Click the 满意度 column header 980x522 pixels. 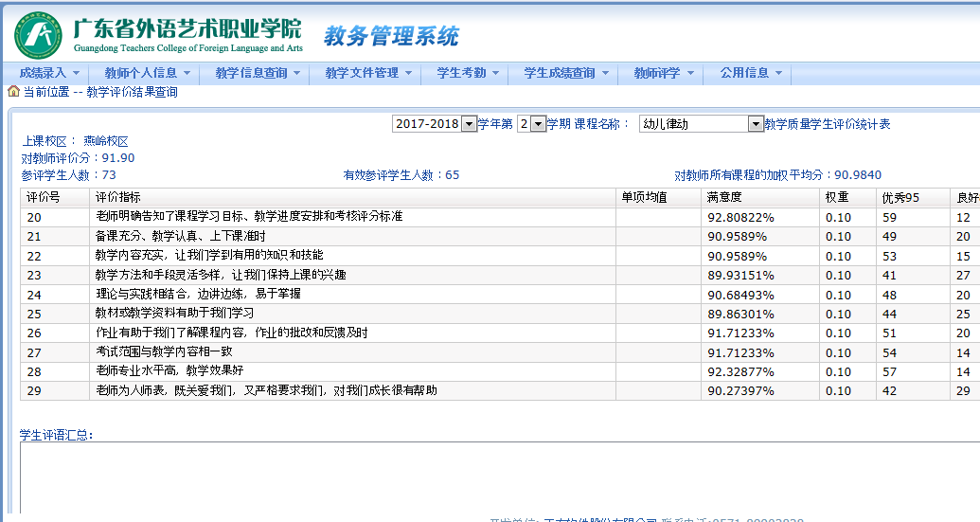click(723, 197)
